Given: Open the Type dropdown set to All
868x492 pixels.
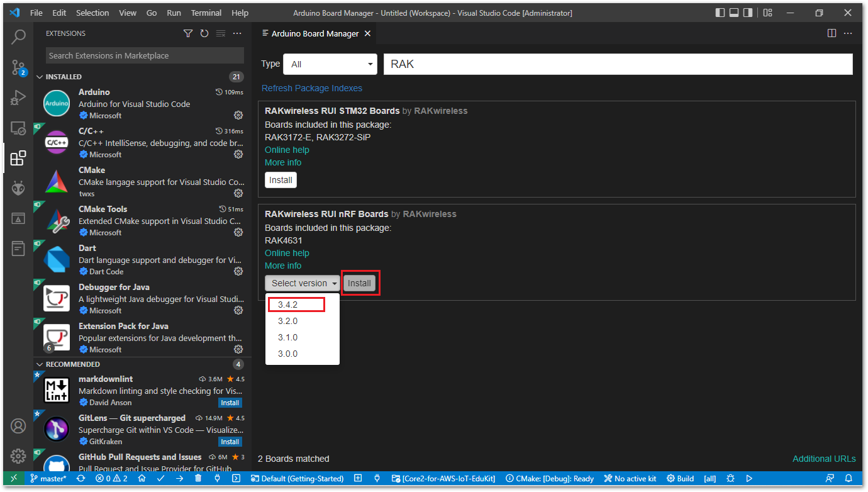Looking at the screenshot, I should click(x=330, y=64).
